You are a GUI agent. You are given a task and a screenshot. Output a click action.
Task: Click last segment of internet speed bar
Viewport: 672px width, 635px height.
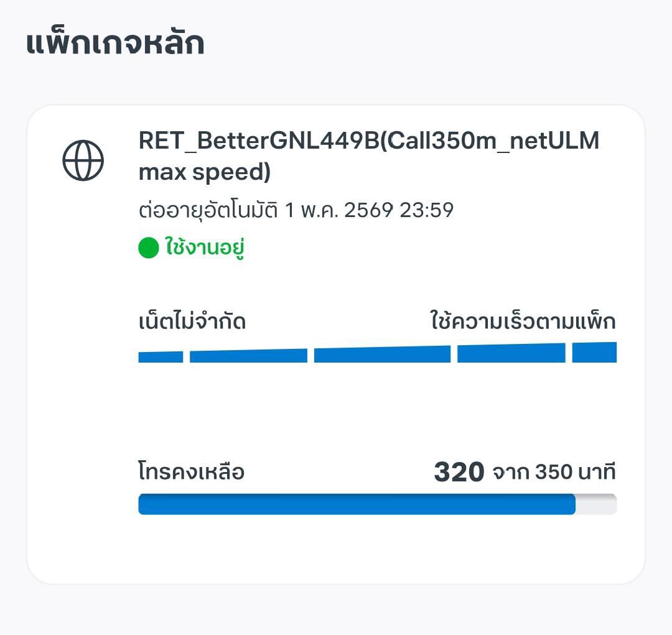pyautogui.click(x=594, y=352)
